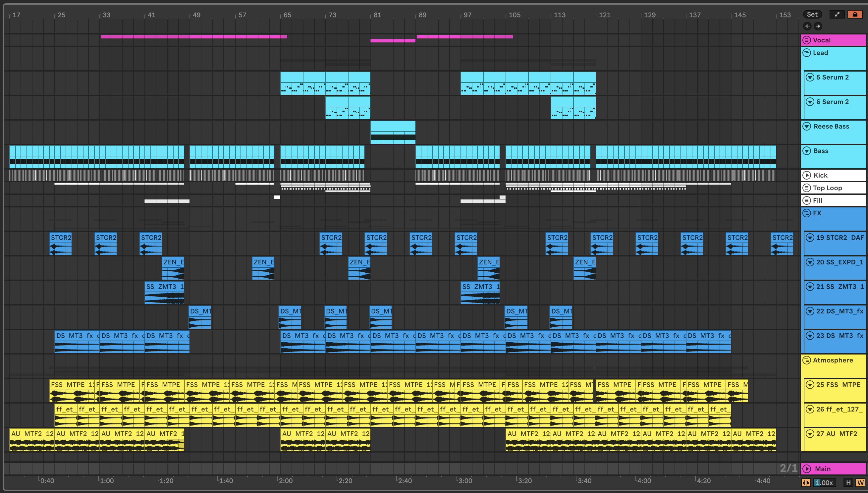Select the first AU_MTF2_12 clip at bar 17
Image resolution: width=868 pixels, height=493 pixels.
[x=32, y=440]
